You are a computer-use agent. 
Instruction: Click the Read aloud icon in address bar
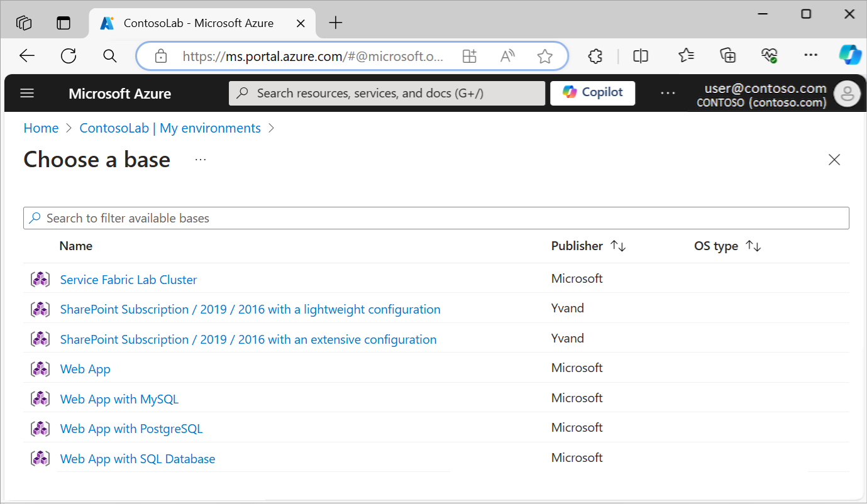point(507,57)
